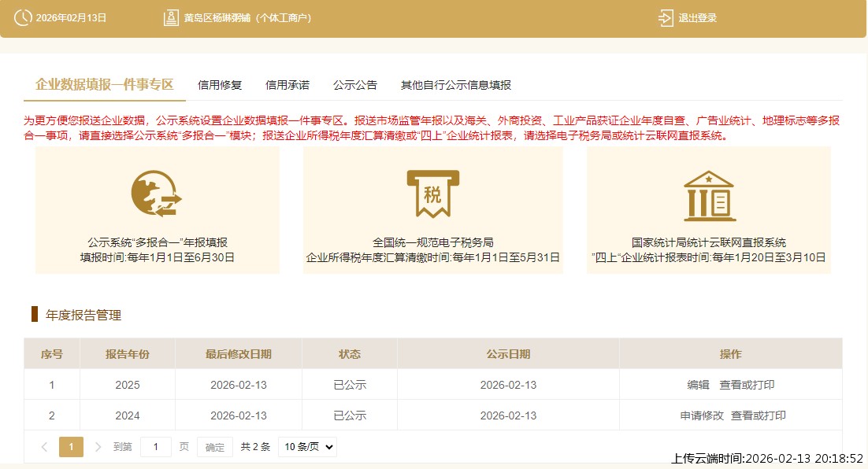Open the 其他自行公示信息填报 tab
868x469 pixels.
click(x=455, y=84)
